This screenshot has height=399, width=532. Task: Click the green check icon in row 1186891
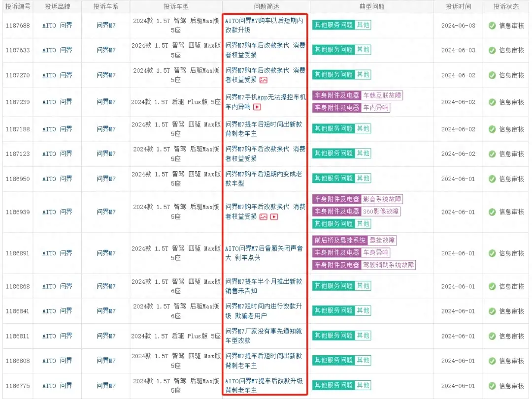(492, 253)
